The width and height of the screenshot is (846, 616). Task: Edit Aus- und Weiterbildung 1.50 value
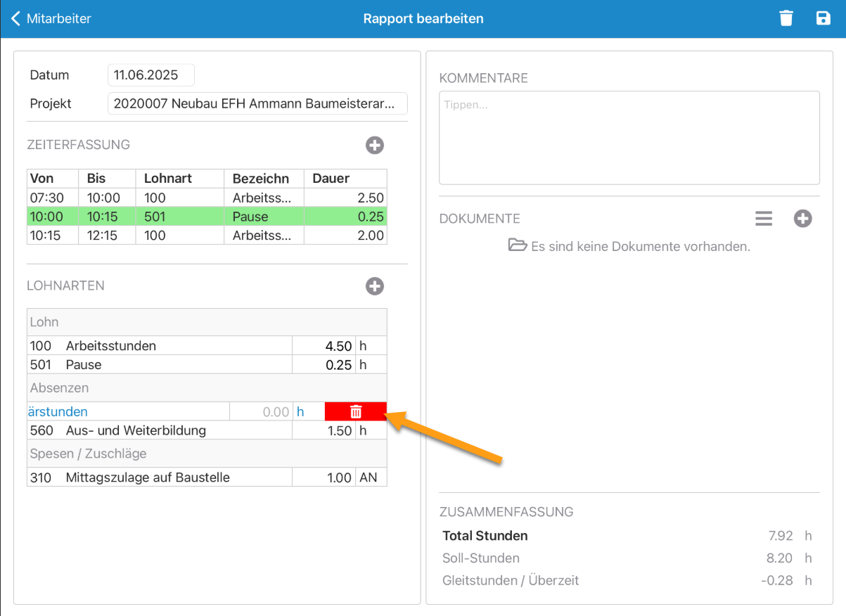click(x=323, y=430)
